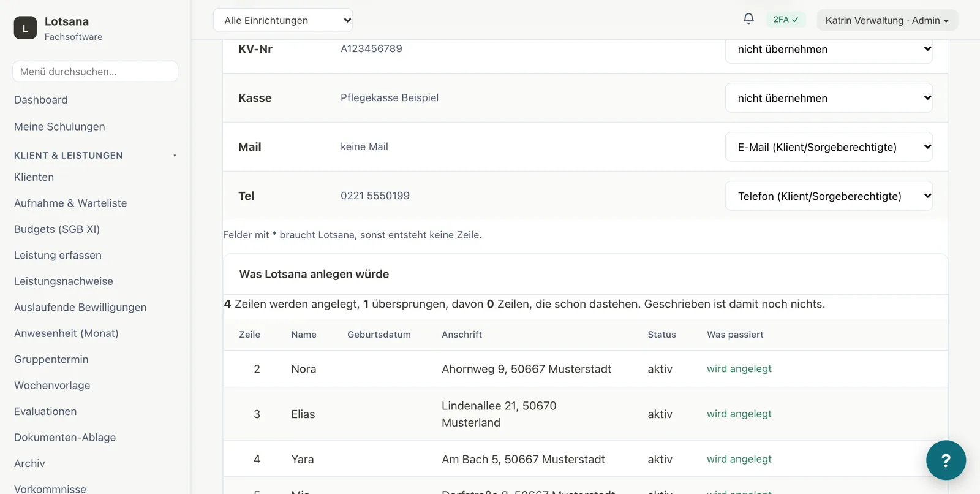980x494 pixels.
Task: Open the Klienten page
Action: (x=34, y=177)
